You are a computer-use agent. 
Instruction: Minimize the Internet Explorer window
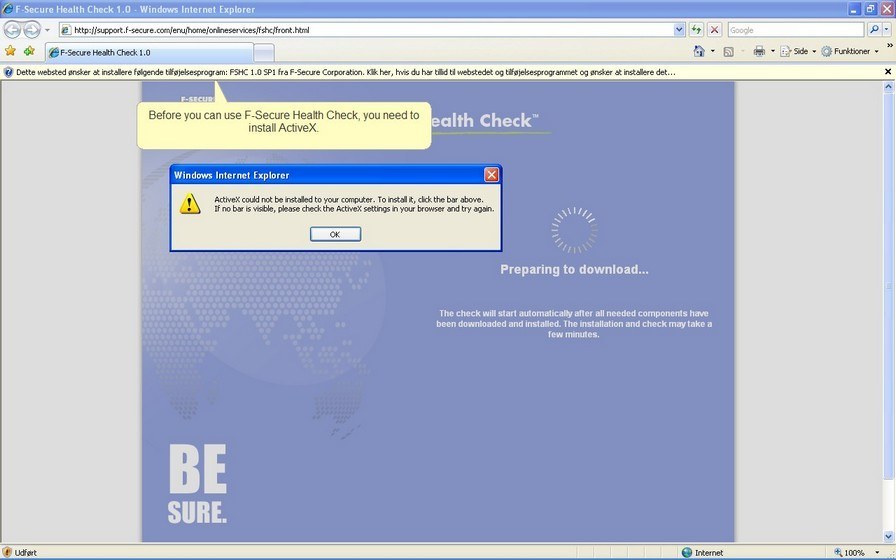(854, 9)
